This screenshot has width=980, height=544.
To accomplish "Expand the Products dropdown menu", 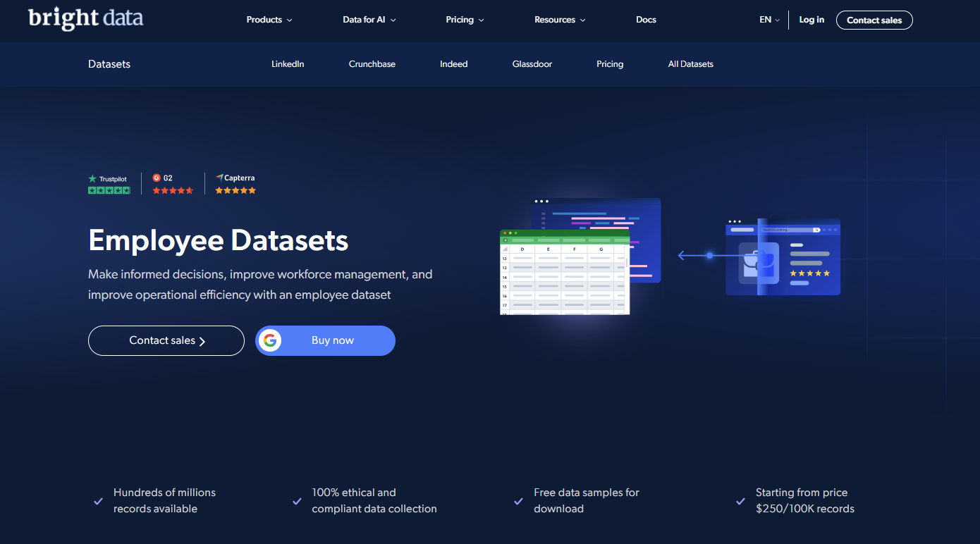I will 269,20.
